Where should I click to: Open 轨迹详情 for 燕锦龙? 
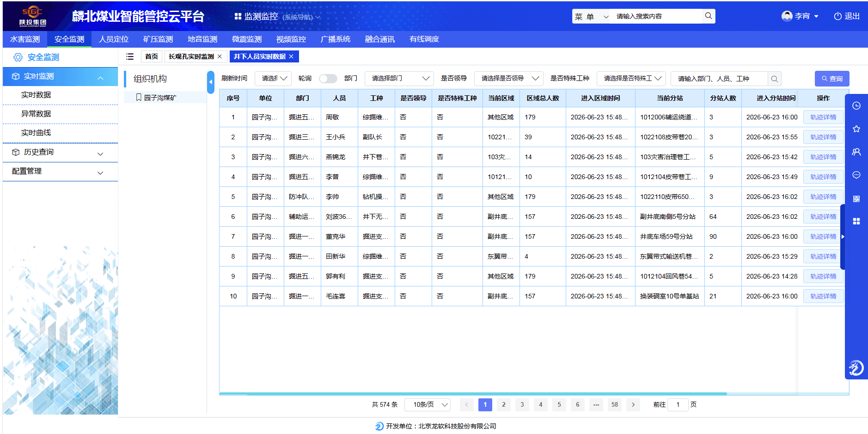(823, 157)
